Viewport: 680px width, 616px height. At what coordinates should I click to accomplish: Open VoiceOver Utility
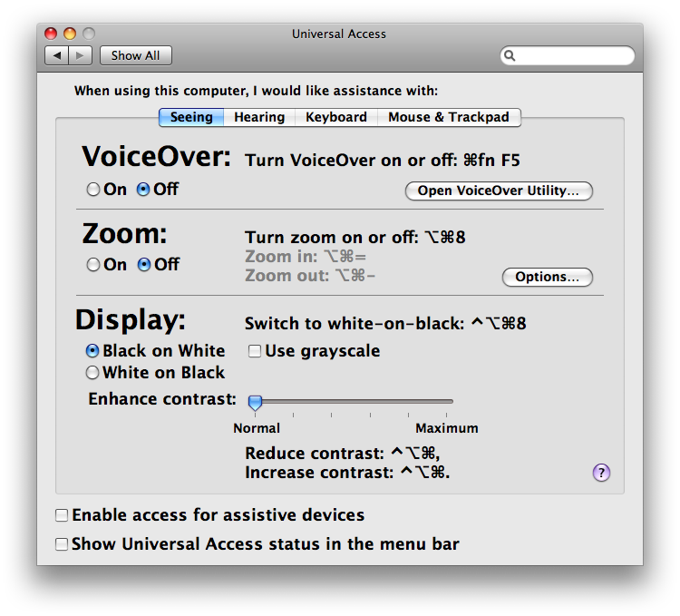(499, 191)
